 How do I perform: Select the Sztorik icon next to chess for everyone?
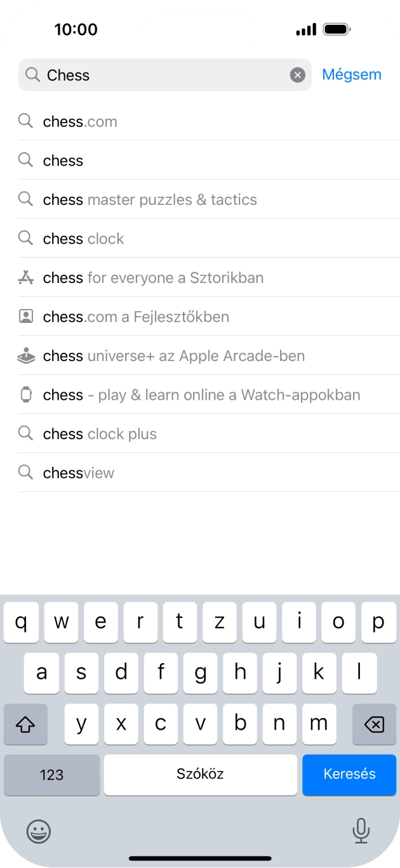[25, 277]
